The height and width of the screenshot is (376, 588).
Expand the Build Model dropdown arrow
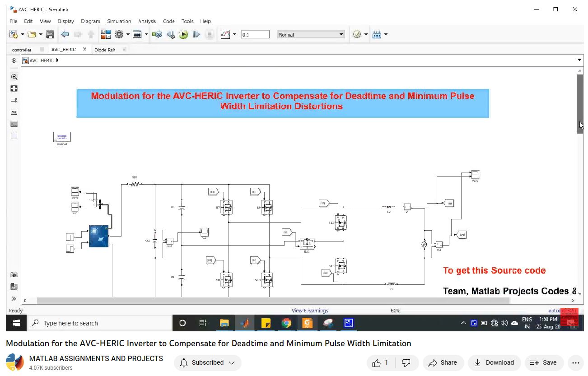point(386,34)
